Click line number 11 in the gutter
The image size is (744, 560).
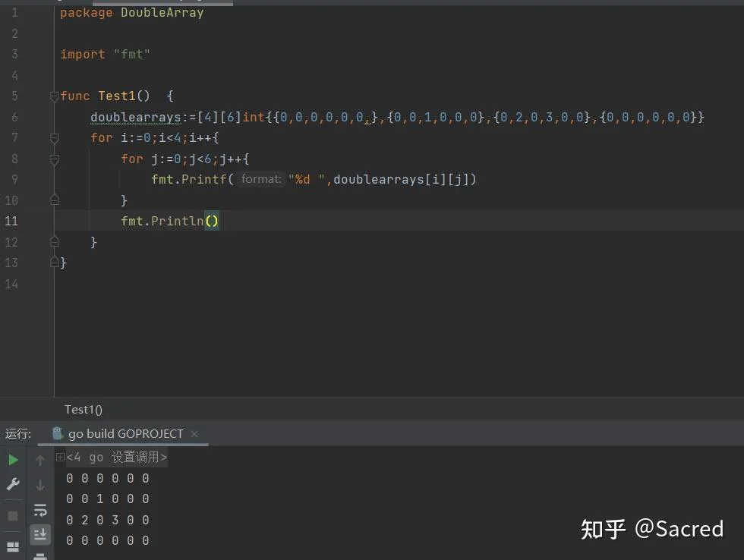click(x=11, y=221)
